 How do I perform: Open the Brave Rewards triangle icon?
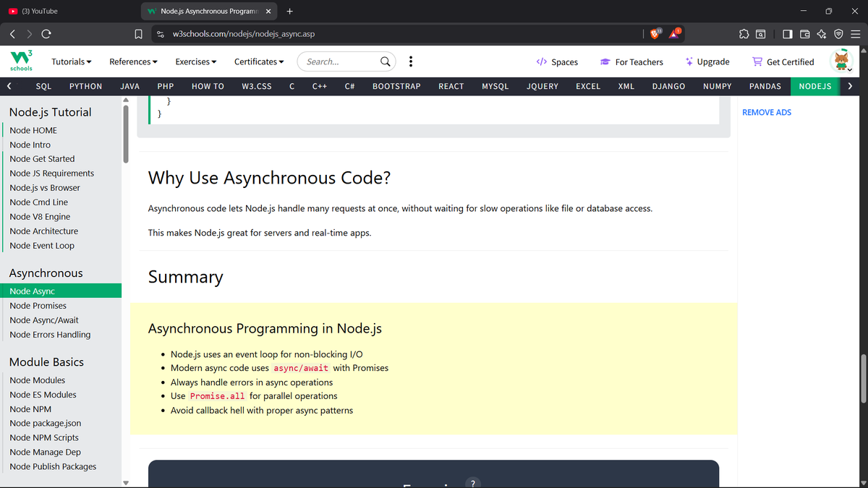coord(675,33)
